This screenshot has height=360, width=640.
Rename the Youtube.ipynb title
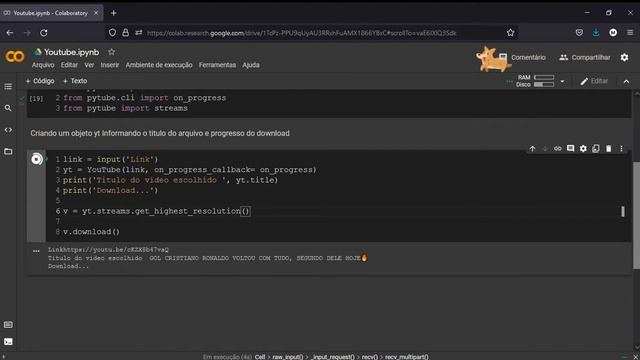click(x=71, y=52)
